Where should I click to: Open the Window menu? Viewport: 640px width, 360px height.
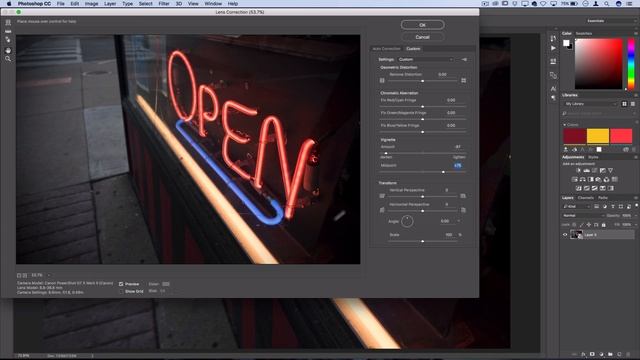pos(213,4)
